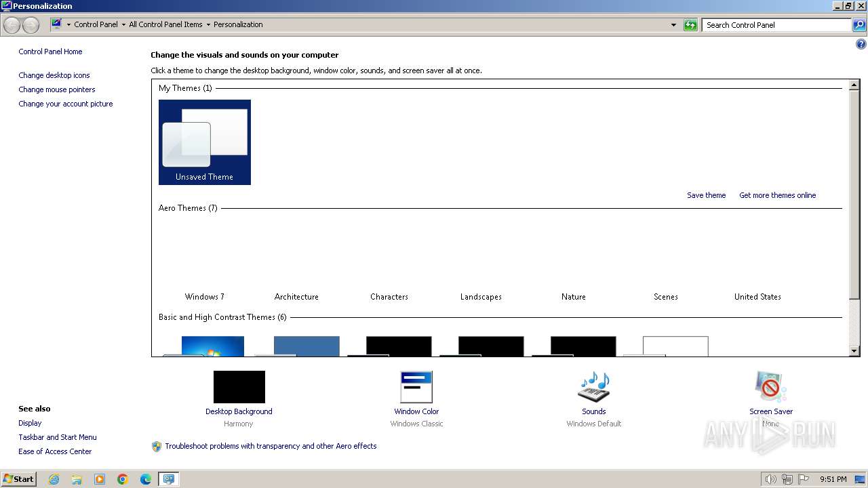Open Windows Media Player from taskbar

(x=100, y=479)
